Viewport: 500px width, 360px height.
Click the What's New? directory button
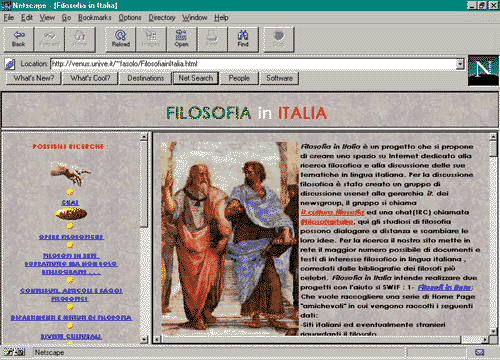[x=34, y=78]
